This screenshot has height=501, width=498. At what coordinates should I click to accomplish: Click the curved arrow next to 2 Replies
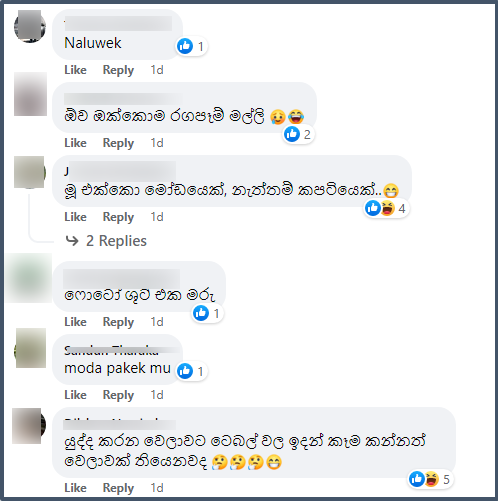coord(72,241)
